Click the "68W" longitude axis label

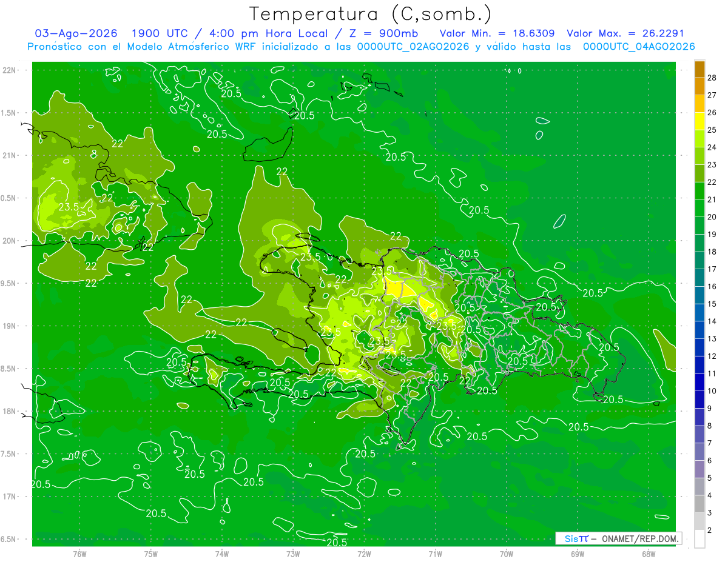pos(649,554)
